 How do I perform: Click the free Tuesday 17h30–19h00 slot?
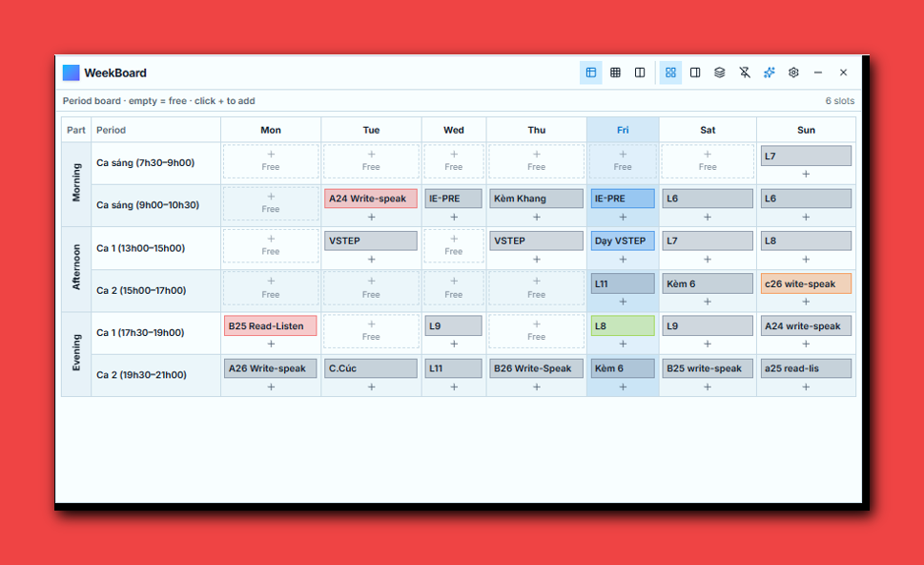371,331
